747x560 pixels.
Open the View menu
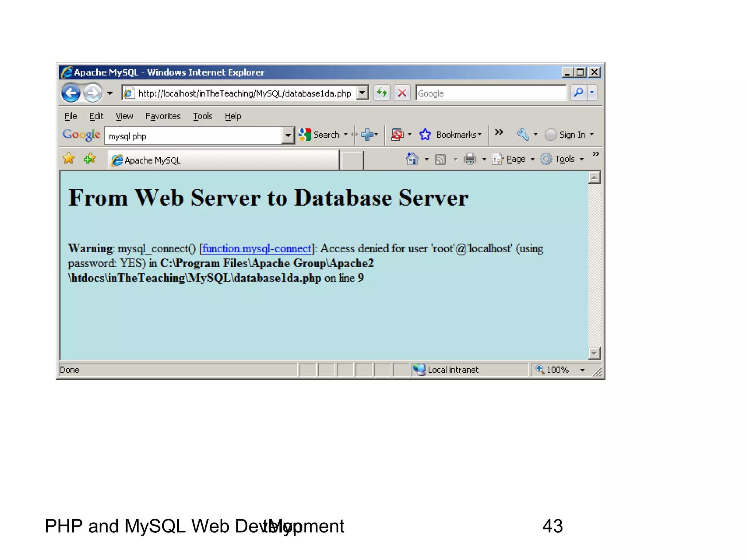point(124,116)
